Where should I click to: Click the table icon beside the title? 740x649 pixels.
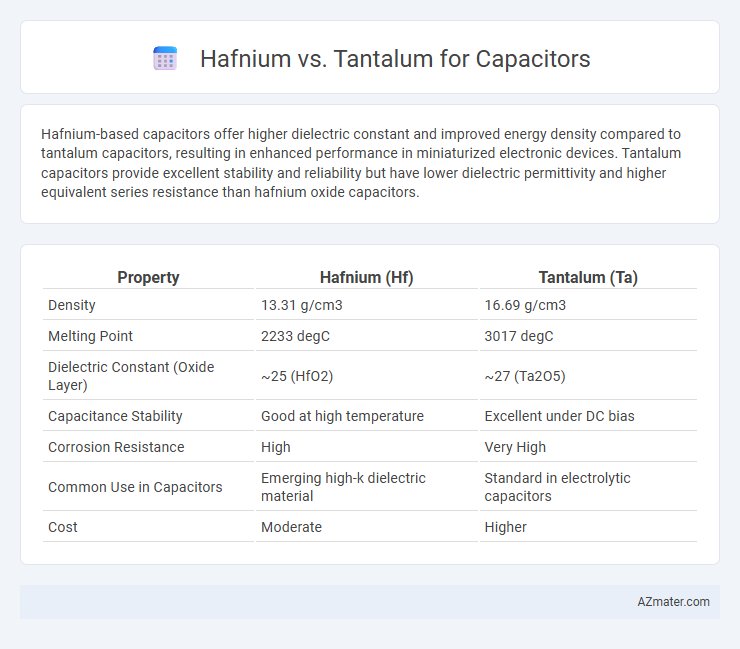coord(165,59)
